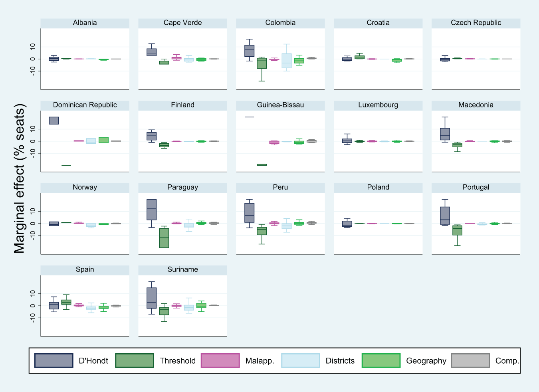
Task: Click the D'Hondt legend color swatch
Action: pyautogui.click(x=54, y=360)
